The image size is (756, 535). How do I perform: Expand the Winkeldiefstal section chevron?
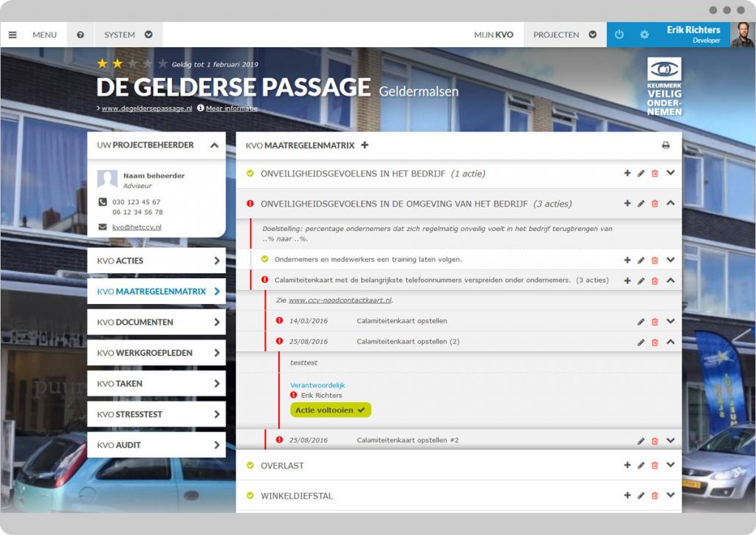[670, 496]
